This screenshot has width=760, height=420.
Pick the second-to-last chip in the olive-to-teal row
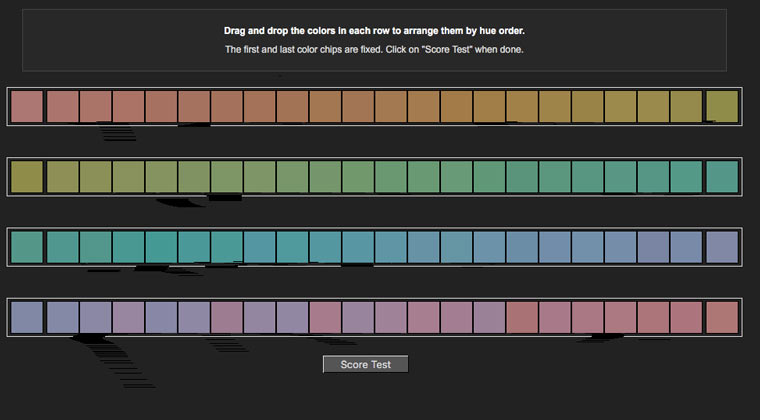coord(686,177)
